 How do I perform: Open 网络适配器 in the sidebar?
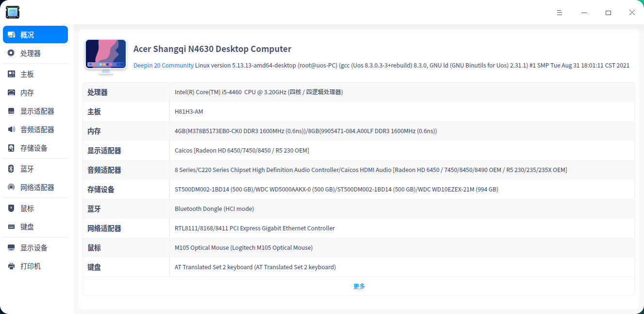tap(35, 187)
